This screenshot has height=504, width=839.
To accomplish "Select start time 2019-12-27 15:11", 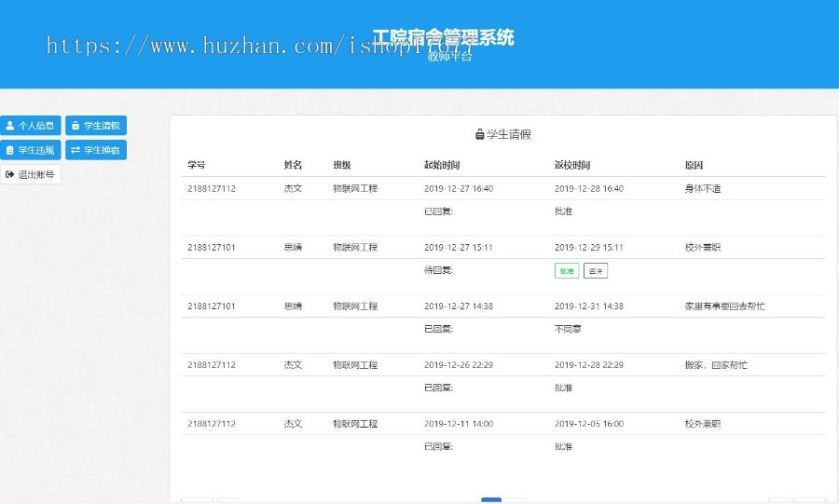I will coord(458,248).
